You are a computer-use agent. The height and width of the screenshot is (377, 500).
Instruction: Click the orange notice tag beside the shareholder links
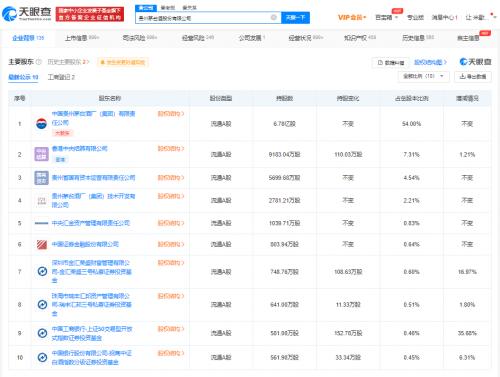123,62
